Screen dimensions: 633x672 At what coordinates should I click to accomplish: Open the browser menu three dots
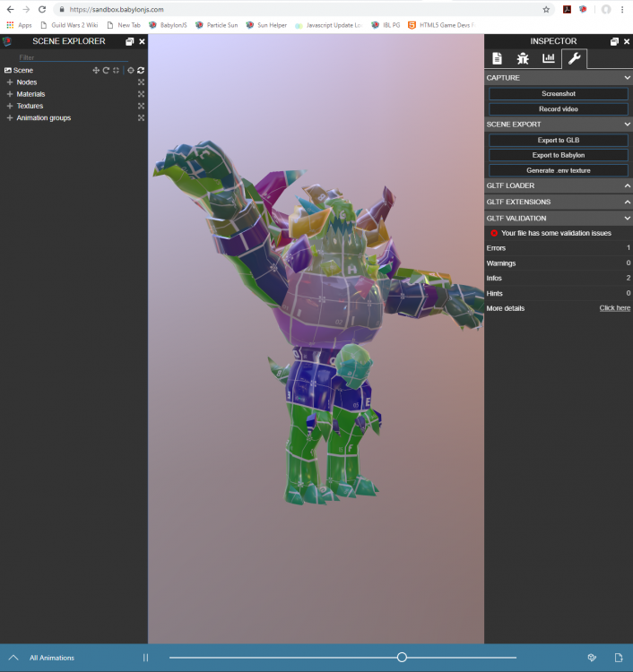[622, 10]
